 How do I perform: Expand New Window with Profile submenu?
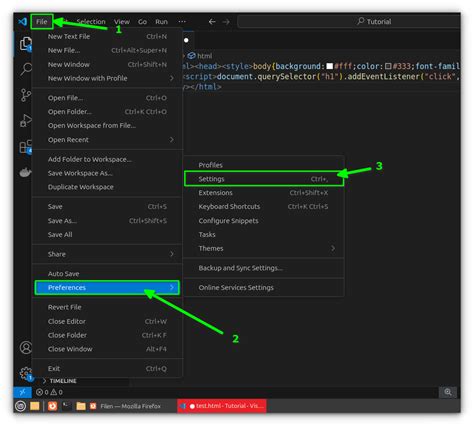click(107, 78)
